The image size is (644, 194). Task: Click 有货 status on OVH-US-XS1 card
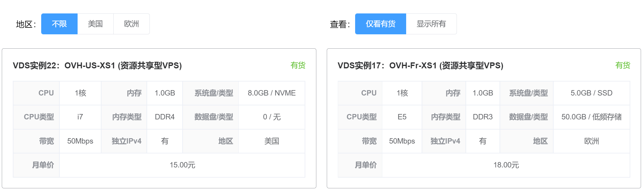[298, 65]
